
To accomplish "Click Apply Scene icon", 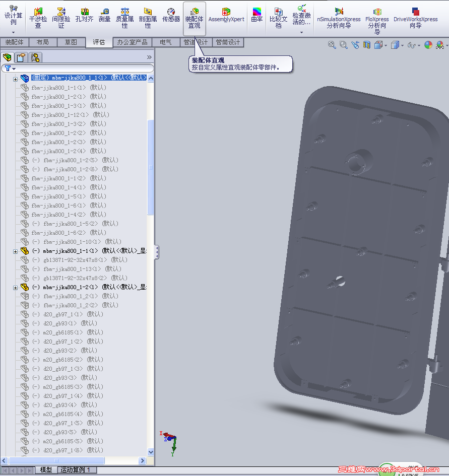I will click(x=440, y=45).
